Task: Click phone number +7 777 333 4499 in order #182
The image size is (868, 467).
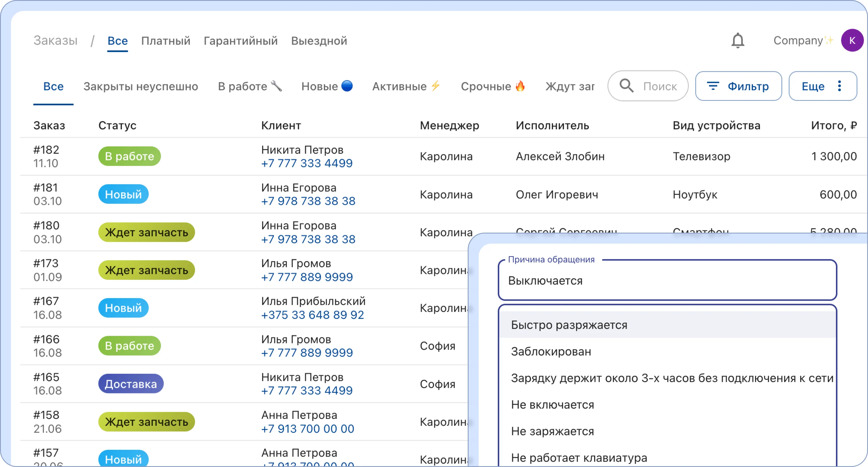Action: pyautogui.click(x=307, y=163)
